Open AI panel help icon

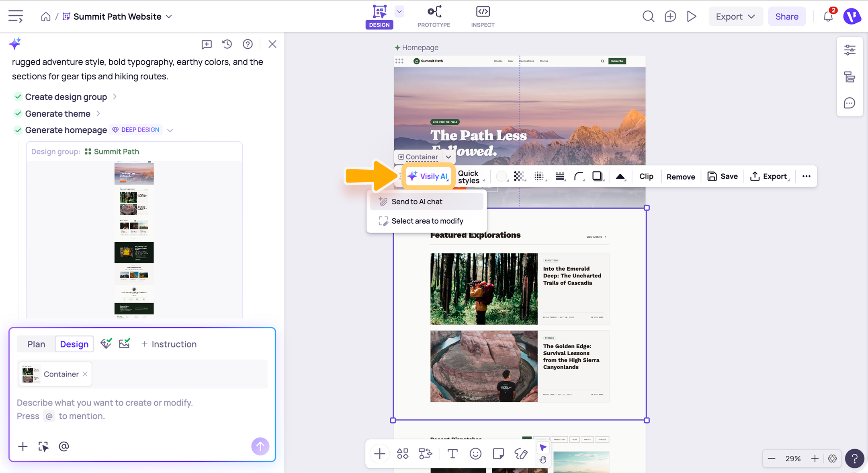pos(248,44)
